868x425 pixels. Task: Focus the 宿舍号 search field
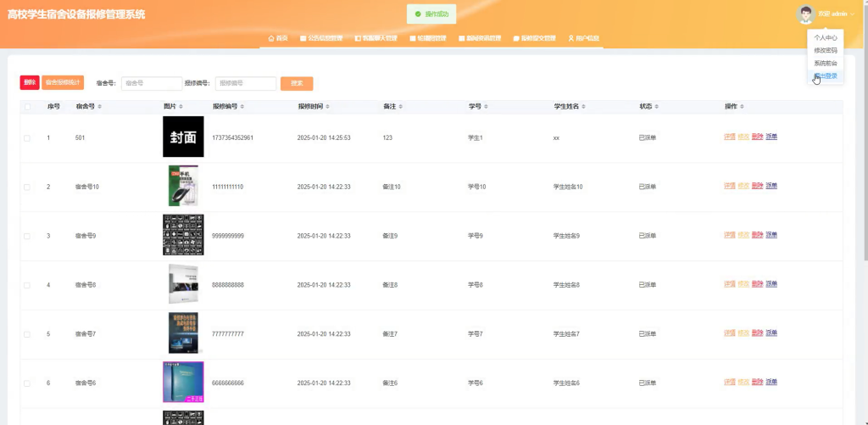tap(152, 83)
